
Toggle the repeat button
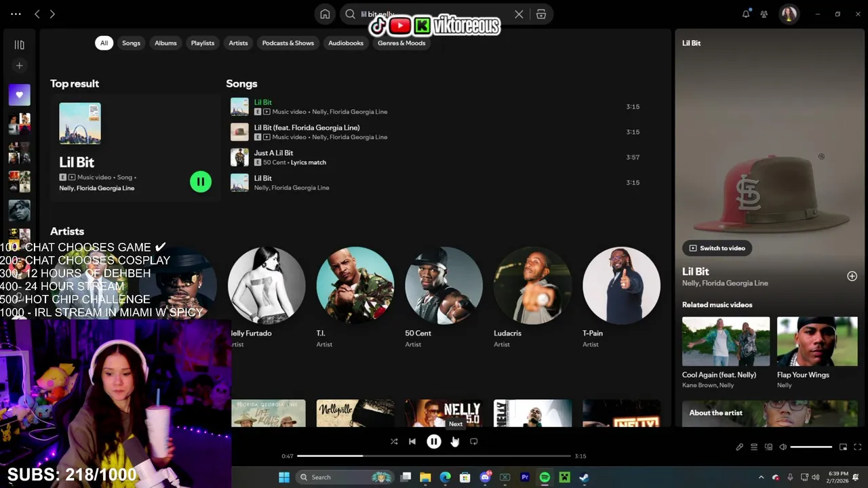(x=474, y=441)
